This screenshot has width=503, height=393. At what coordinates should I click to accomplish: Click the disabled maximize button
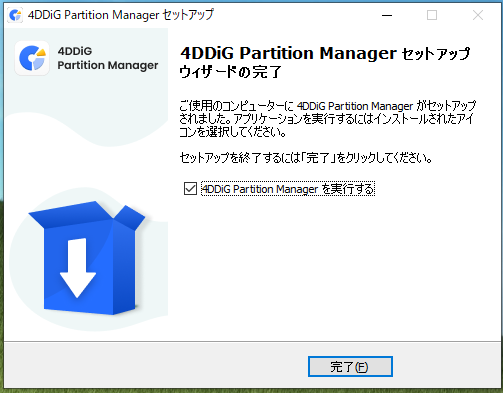click(432, 15)
